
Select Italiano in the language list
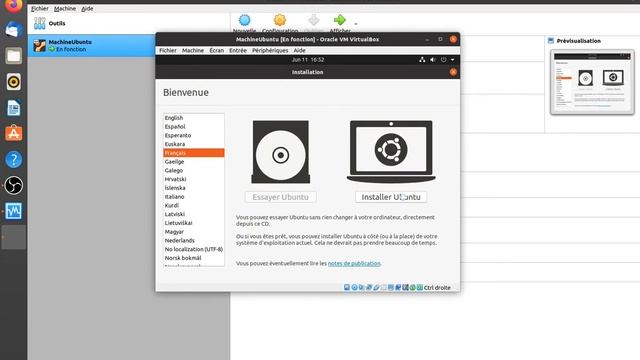(x=193, y=196)
